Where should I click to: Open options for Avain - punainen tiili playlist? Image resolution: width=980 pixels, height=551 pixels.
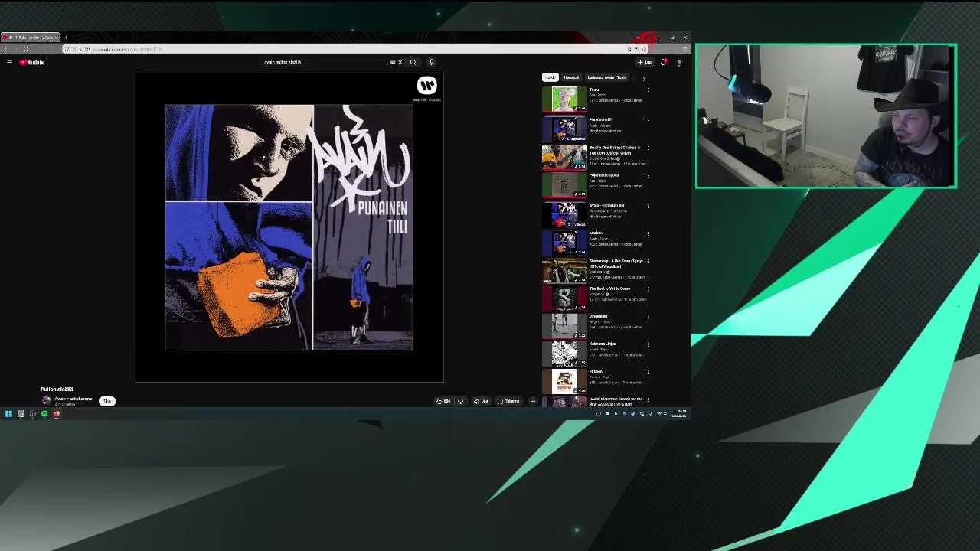coord(648,206)
